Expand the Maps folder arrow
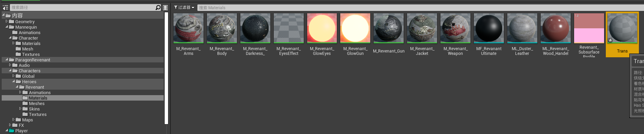Viewport: 644px width, 134px height. point(13,120)
